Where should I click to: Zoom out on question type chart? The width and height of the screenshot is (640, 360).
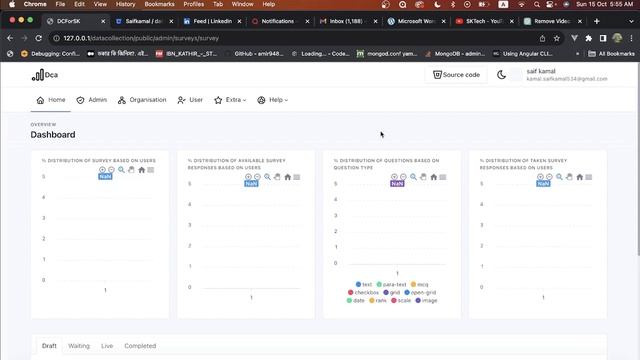(403, 177)
